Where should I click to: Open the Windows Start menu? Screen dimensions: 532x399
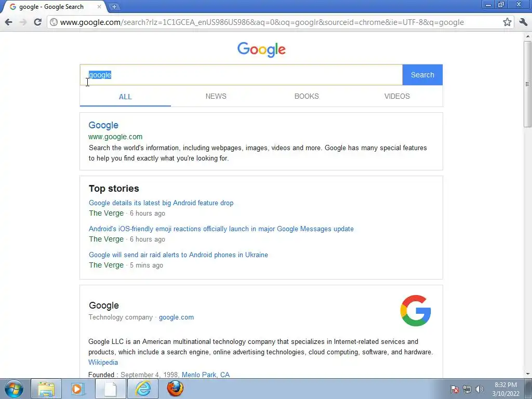[x=14, y=389]
